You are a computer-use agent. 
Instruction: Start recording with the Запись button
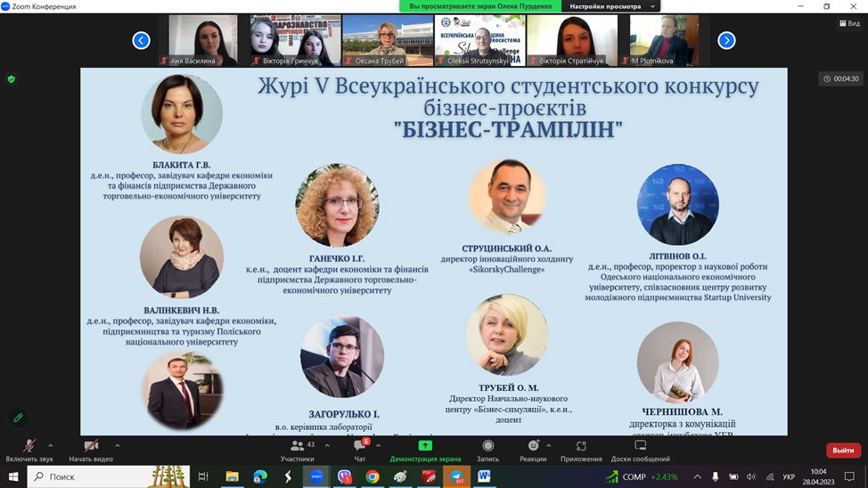[x=487, y=447]
